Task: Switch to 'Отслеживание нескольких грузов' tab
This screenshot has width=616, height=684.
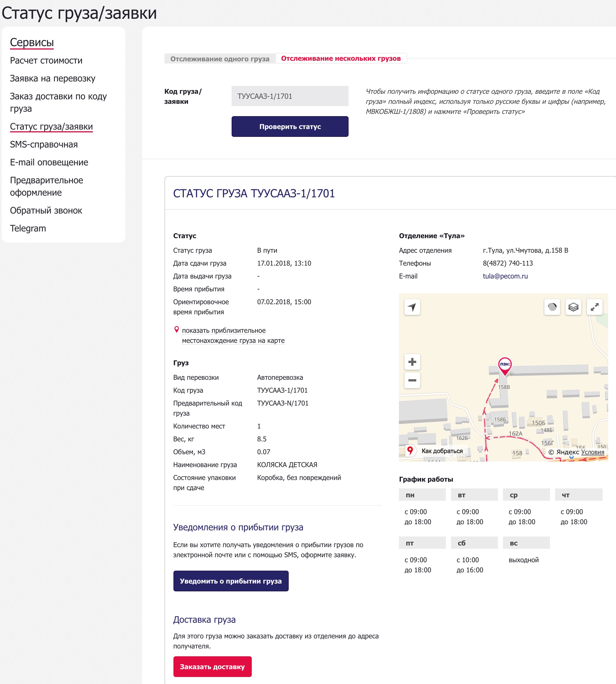Action: tap(341, 58)
